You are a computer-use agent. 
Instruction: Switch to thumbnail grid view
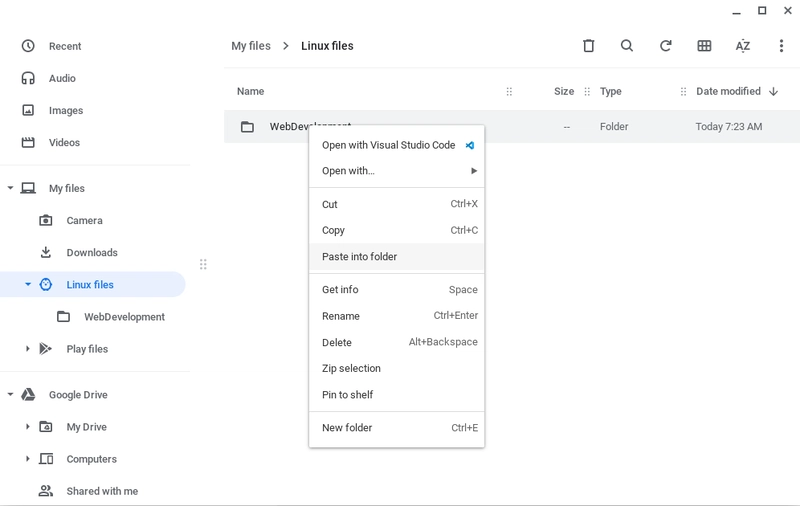pyautogui.click(x=704, y=46)
